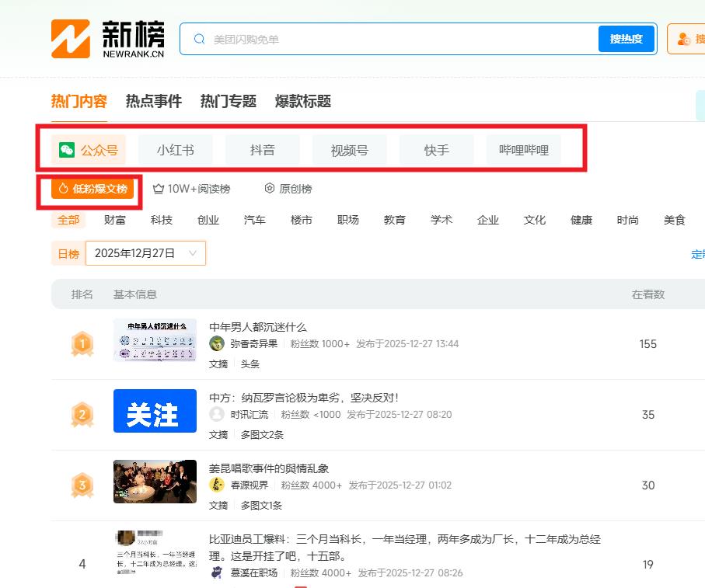Filter by 楼市 category

pos(302,220)
